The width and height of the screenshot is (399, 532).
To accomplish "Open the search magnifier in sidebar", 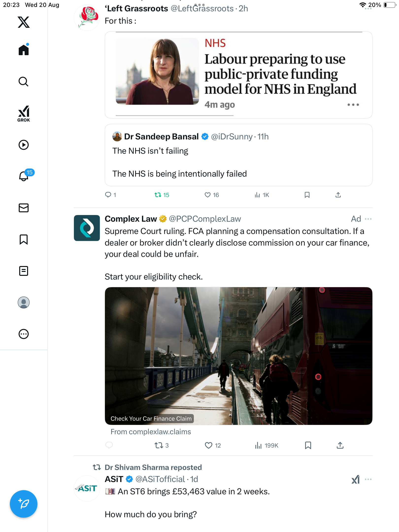I will [24, 82].
